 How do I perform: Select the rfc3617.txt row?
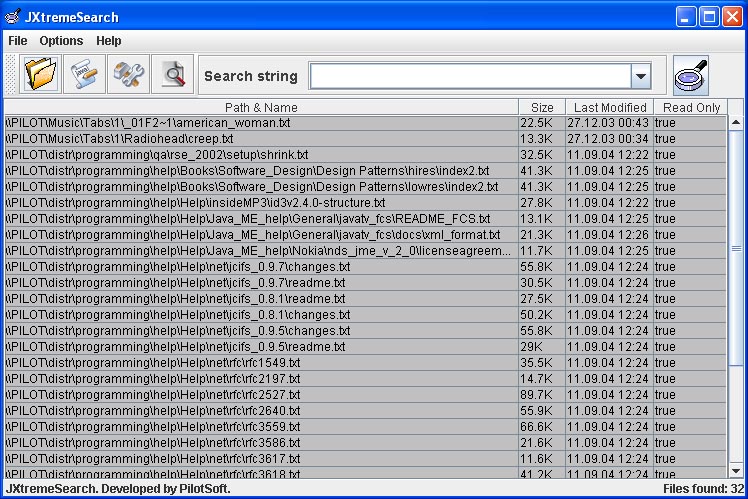(365, 458)
